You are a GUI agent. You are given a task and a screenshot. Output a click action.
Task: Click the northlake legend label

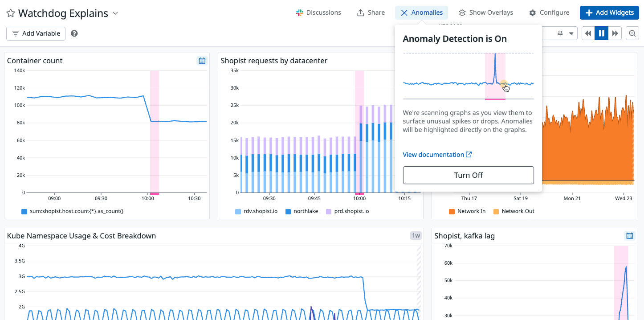click(306, 211)
